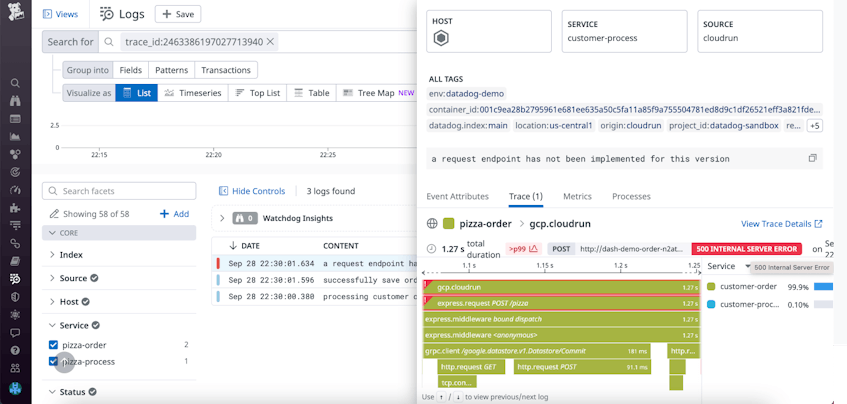Visualize as Table
Image resolution: width=847 pixels, height=404 pixels.
pos(312,93)
